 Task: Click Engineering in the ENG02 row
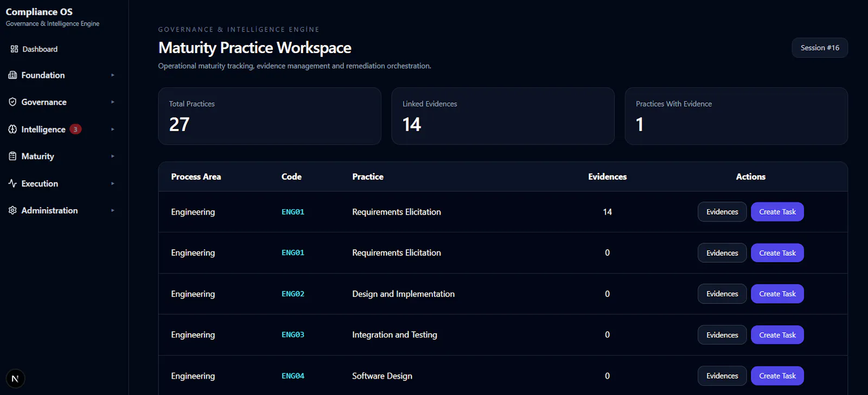(193, 294)
